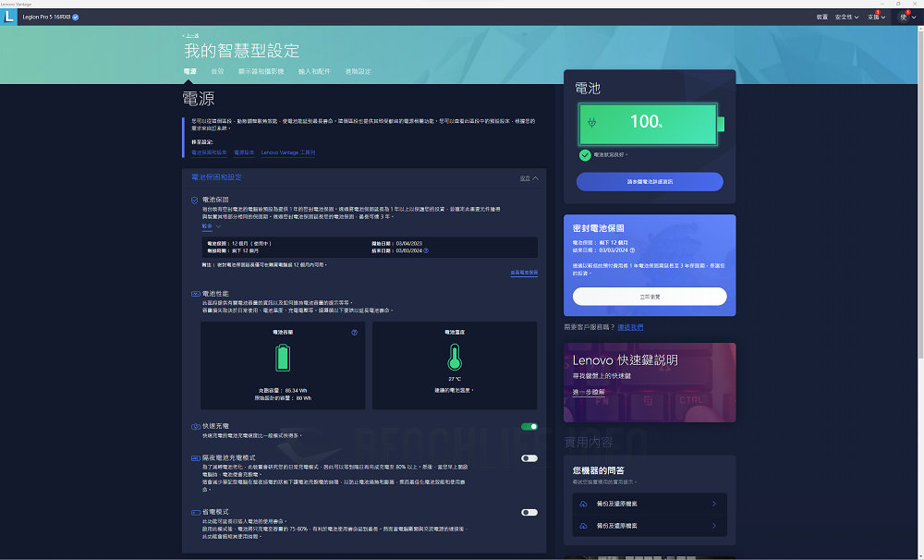Click the info icon next to 結束日期 03/03/2024

(x=425, y=250)
